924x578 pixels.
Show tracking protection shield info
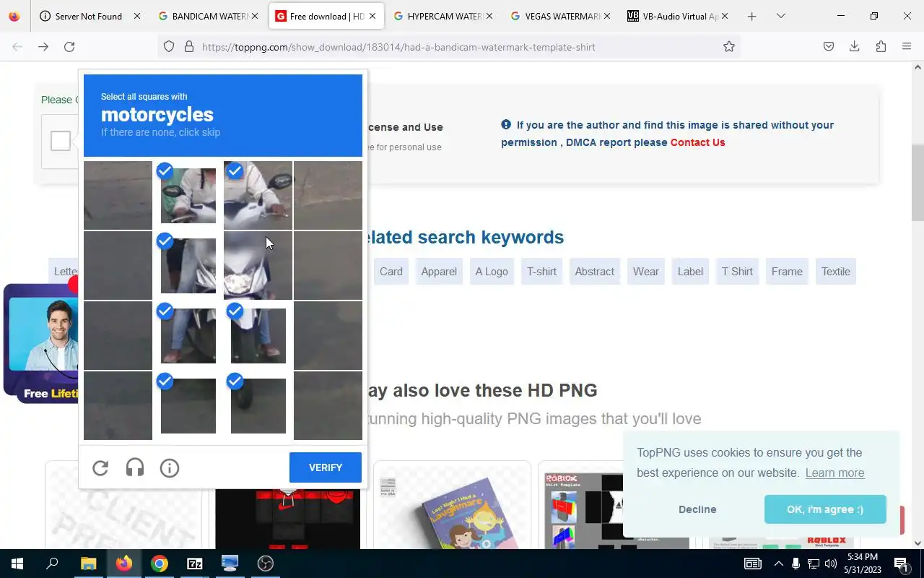169,46
